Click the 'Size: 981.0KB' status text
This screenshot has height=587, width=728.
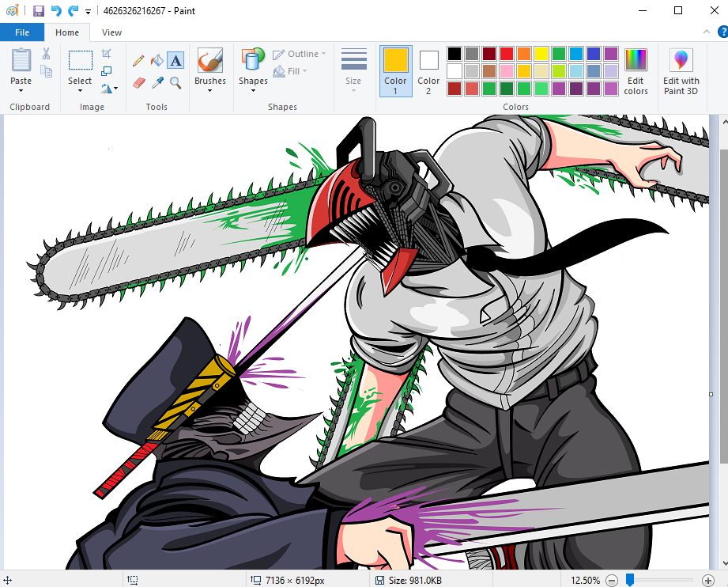click(415, 581)
